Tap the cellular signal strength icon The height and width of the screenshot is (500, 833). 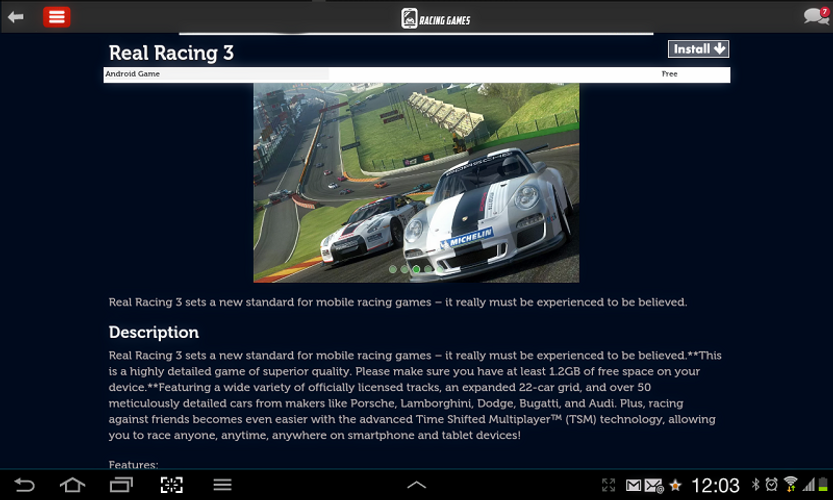click(x=809, y=485)
